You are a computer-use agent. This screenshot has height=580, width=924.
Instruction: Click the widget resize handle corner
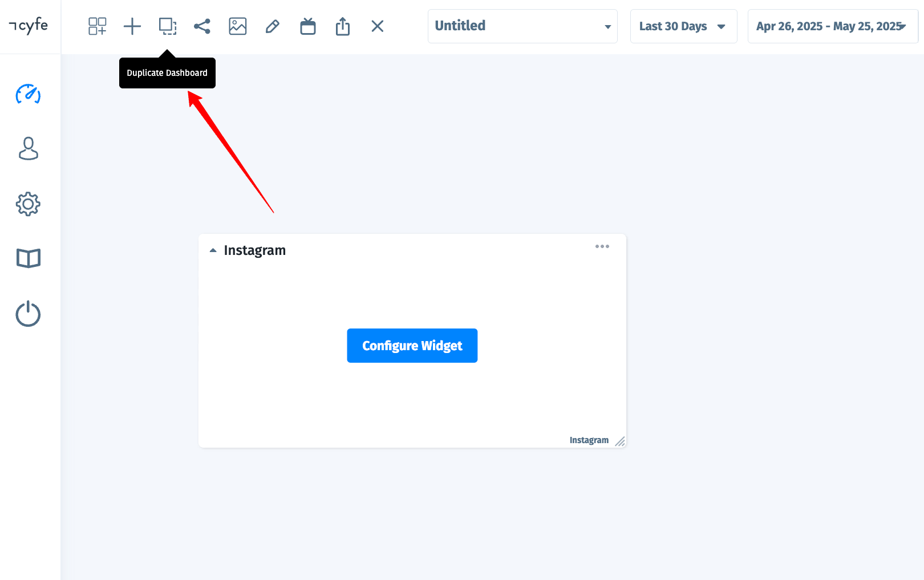click(620, 441)
